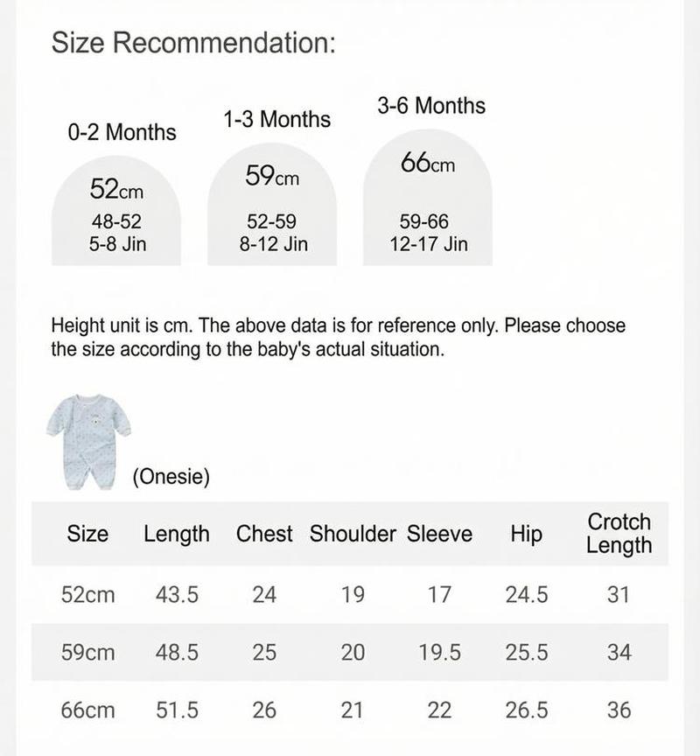Image resolution: width=700 pixels, height=756 pixels.
Task: Select the 59cm table row label
Action: click(x=87, y=653)
